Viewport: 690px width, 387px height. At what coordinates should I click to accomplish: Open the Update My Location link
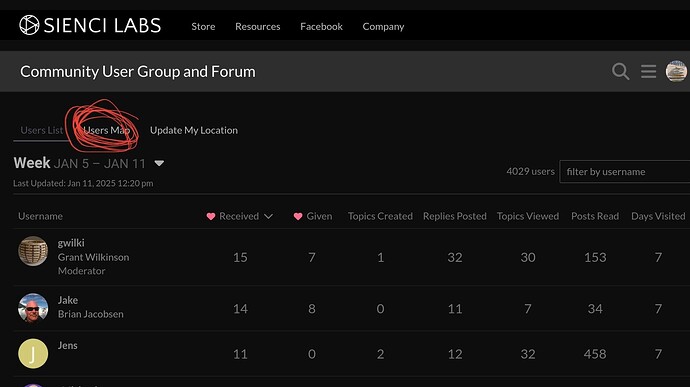pos(194,130)
